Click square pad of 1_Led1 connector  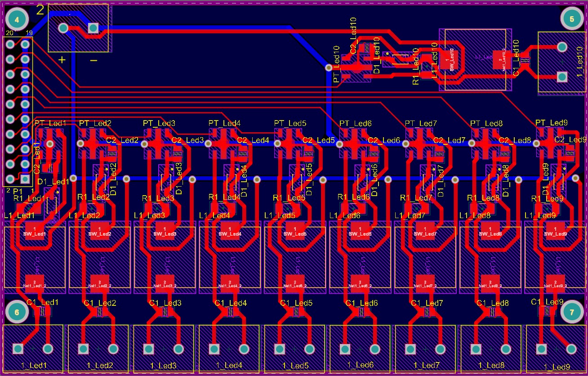[x=18, y=349]
